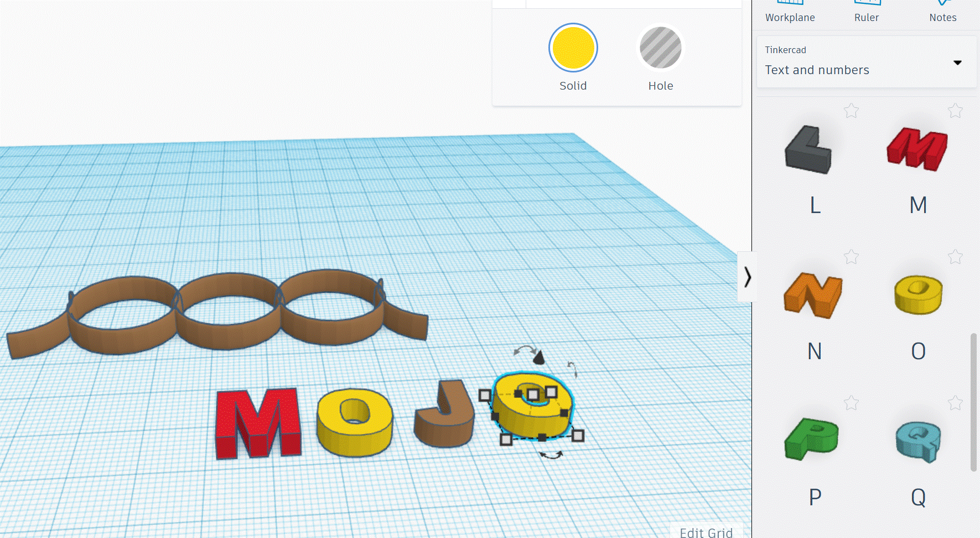Click the yellow Solid color swatch
The image size is (980, 538).
(x=573, y=48)
